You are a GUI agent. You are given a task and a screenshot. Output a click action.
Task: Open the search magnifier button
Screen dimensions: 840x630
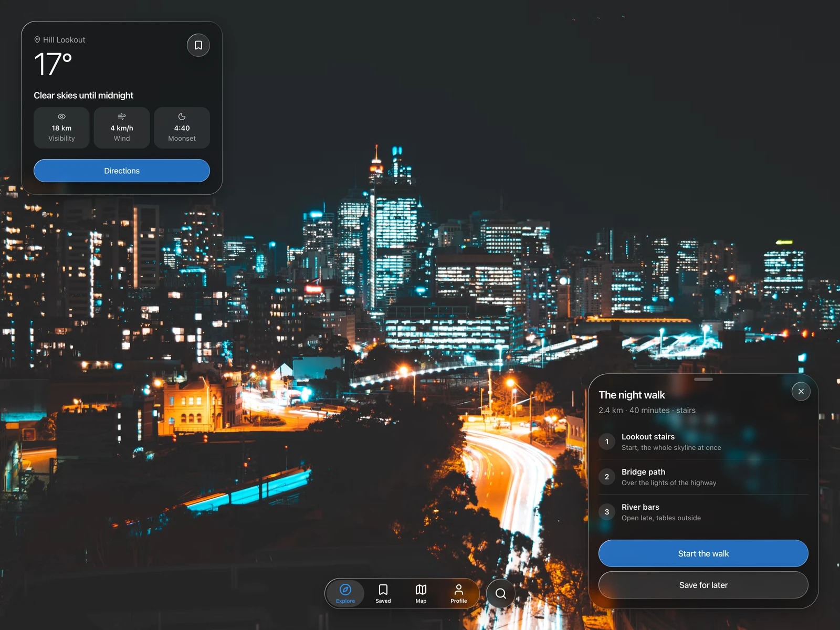[501, 593]
